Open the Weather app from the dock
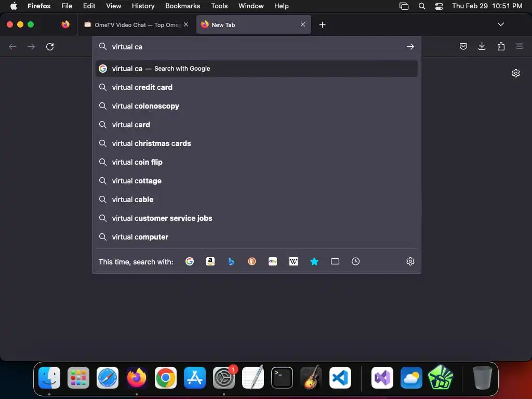The height and width of the screenshot is (399, 532). 411,377
